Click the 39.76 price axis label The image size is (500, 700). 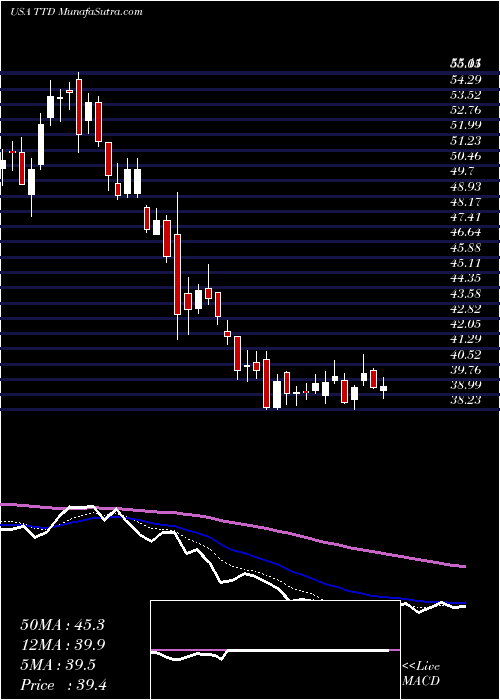pos(464,370)
